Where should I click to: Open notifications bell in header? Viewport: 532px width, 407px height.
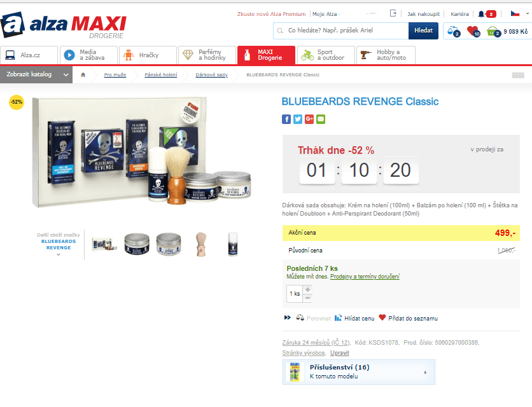tap(482, 14)
